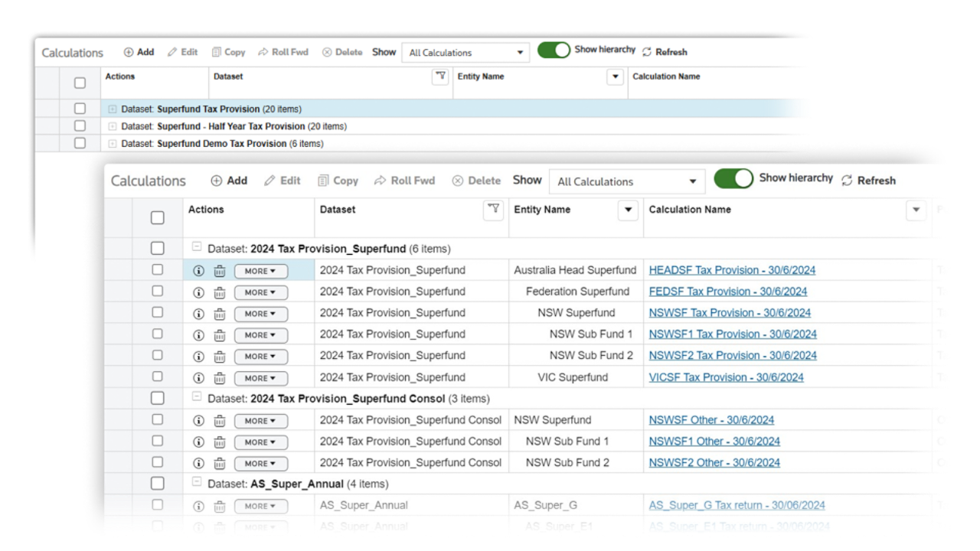Click the Roll Fwd arrow in front toolbar
Image resolution: width=980 pixels, height=551 pixels.
point(380,181)
